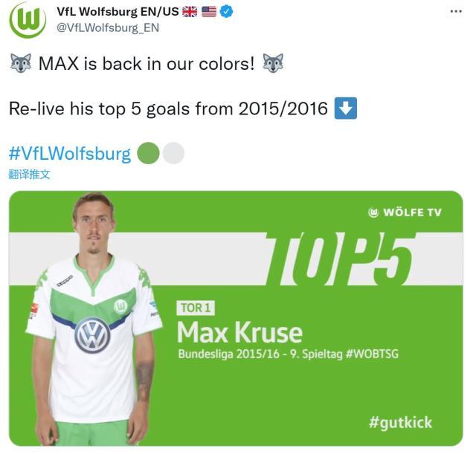This screenshot has width=476, height=454.
Task: Click the #gutkick text in the video
Action: click(400, 423)
